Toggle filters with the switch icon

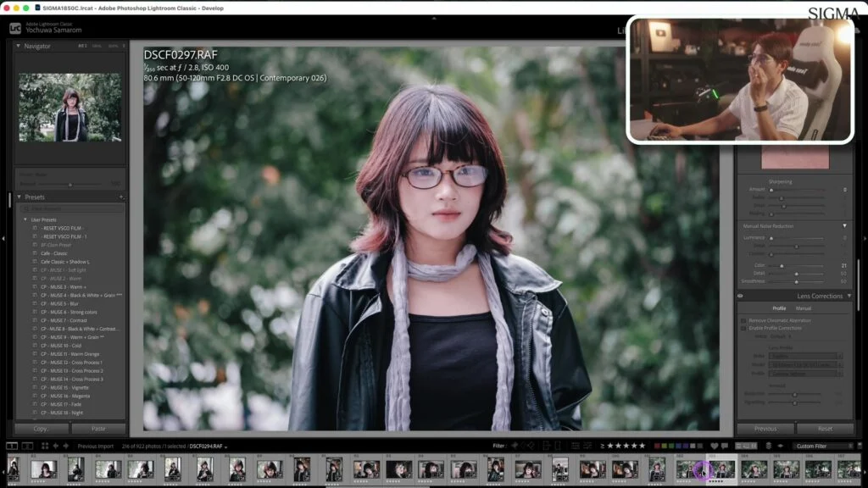(860, 446)
